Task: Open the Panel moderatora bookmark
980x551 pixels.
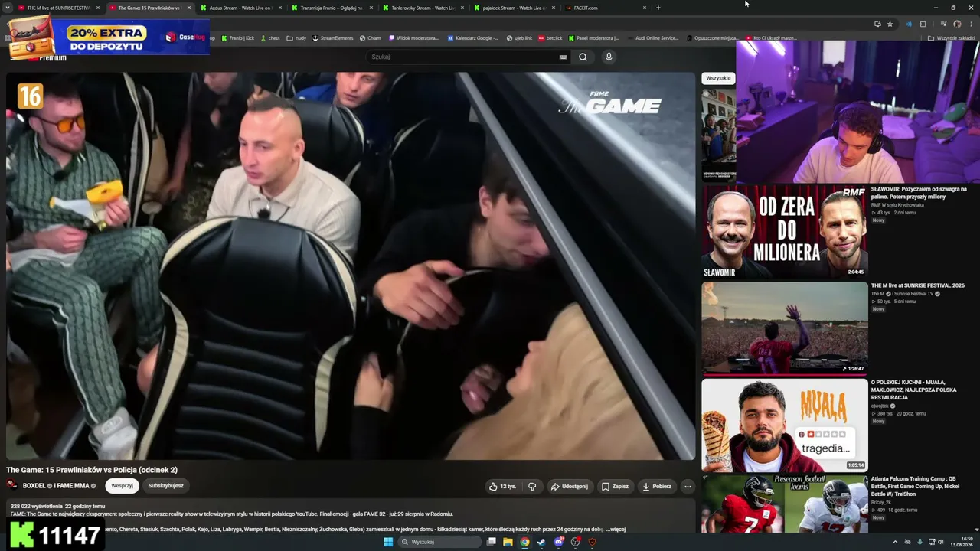Action: pos(594,38)
